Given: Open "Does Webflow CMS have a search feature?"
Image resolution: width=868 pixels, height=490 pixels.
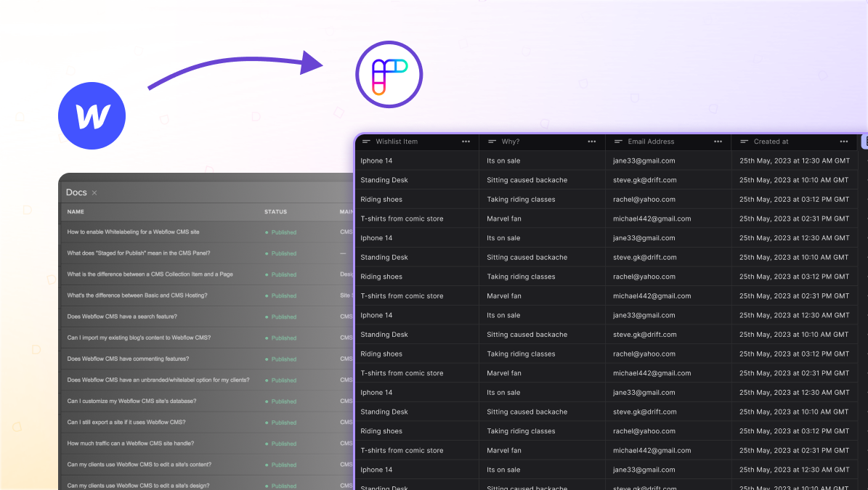Looking at the screenshot, I should tap(122, 317).
